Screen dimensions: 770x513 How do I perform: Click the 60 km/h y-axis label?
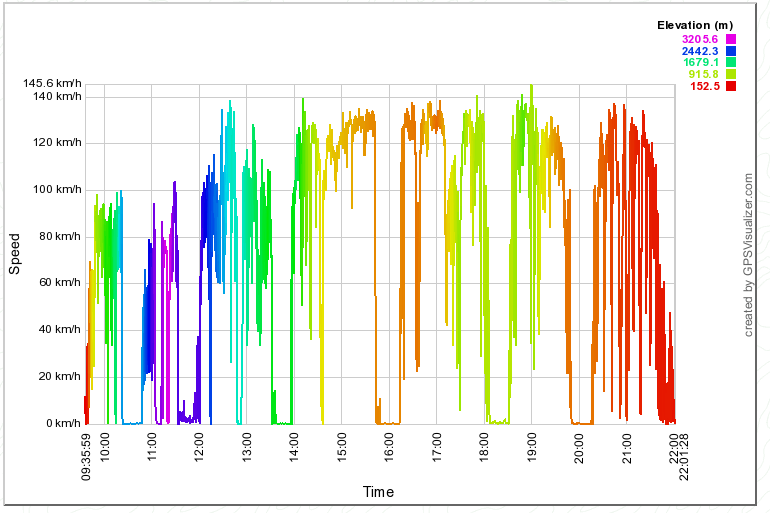pyautogui.click(x=57, y=283)
